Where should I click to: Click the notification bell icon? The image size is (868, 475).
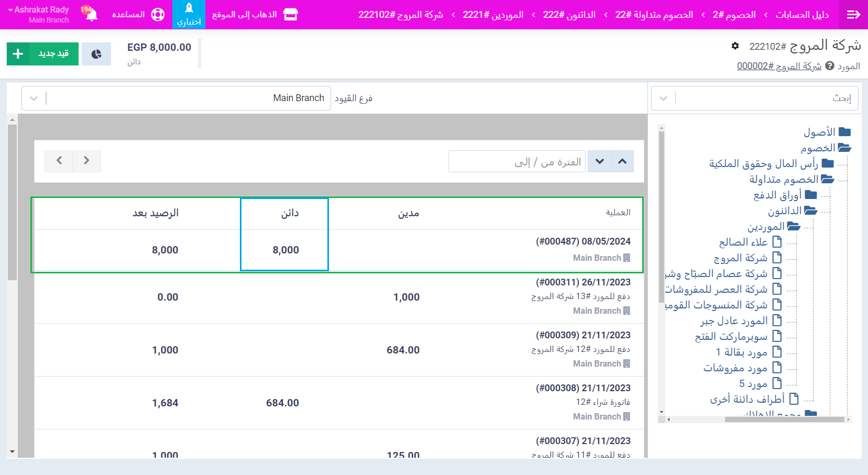pyautogui.click(x=92, y=15)
